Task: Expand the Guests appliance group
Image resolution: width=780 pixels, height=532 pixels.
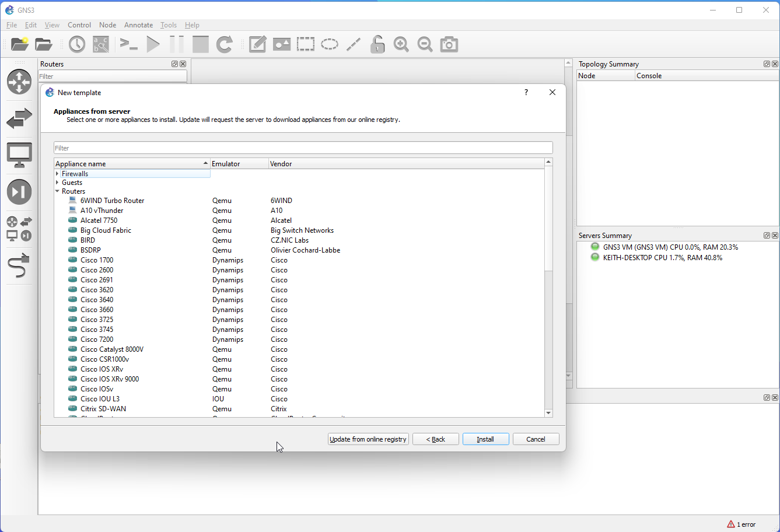Action: (57, 182)
